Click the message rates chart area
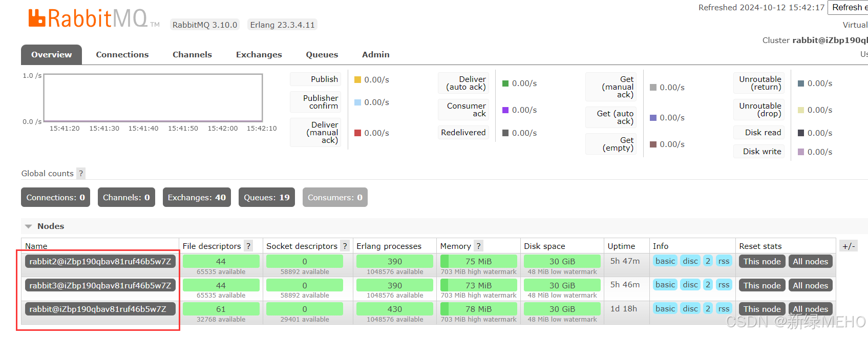This screenshot has height=337, width=868. (x=153, y=98)
